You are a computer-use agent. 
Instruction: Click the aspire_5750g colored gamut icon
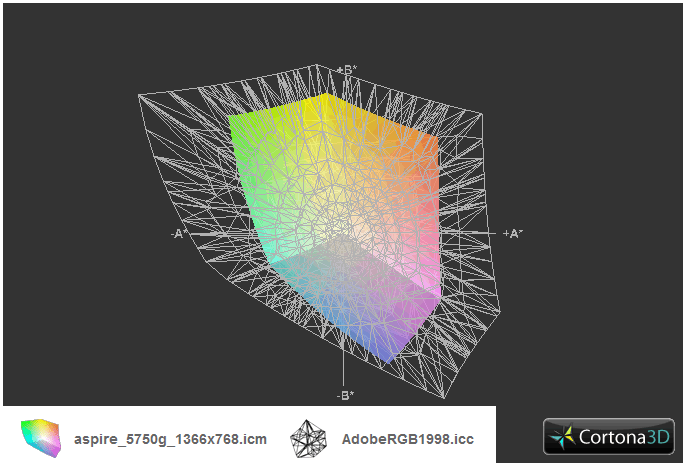(40, 438)
